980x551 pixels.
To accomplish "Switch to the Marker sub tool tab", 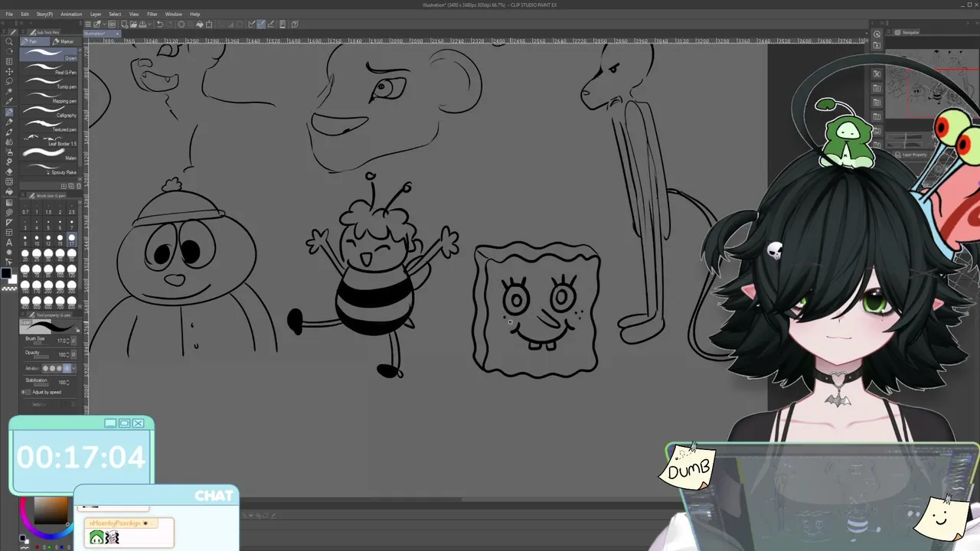I will coord(66,41).
